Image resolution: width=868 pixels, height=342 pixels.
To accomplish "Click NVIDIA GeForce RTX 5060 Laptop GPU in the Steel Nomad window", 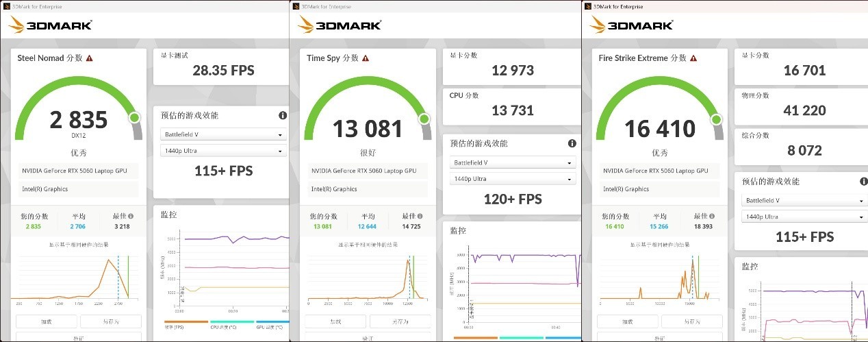I will (x=75, y=171).
